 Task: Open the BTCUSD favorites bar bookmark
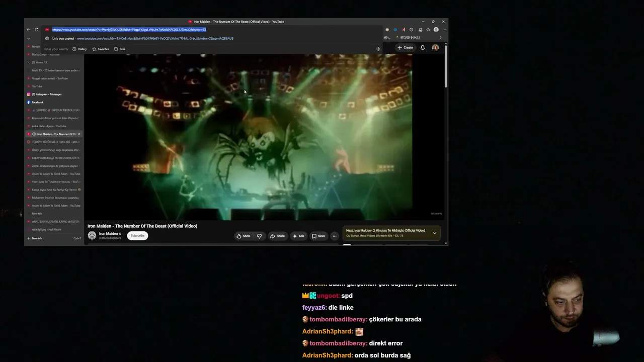click(x=408, y=38)
